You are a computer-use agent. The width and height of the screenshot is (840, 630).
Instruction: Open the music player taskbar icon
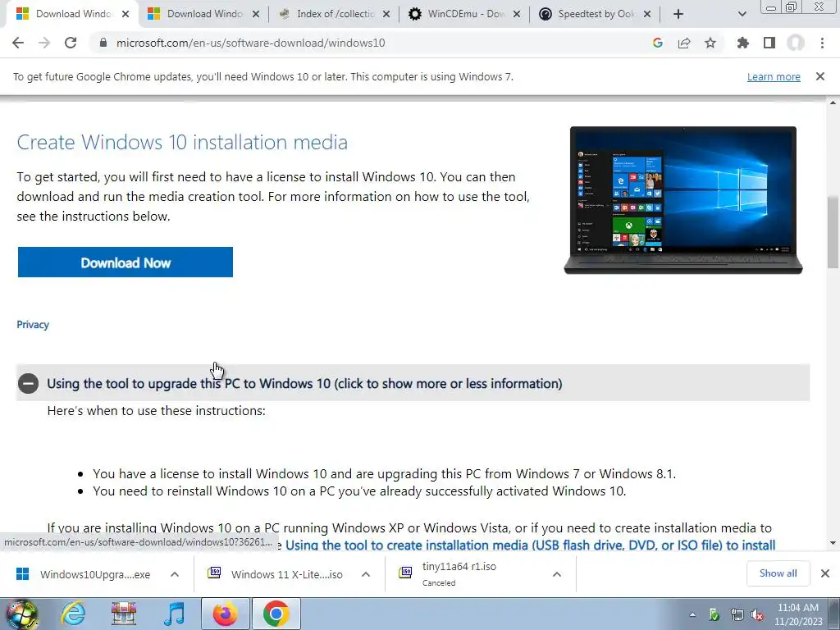[174, 614]
